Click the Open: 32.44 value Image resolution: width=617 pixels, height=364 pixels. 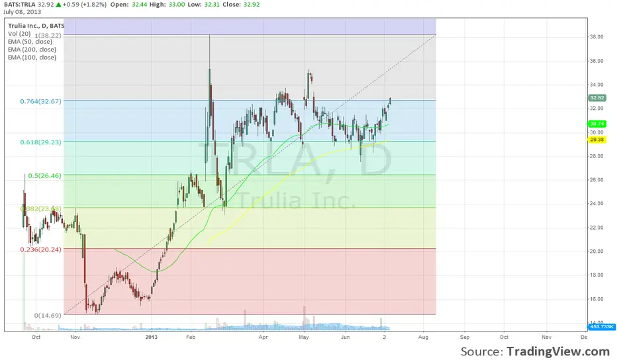pos(128,5)
